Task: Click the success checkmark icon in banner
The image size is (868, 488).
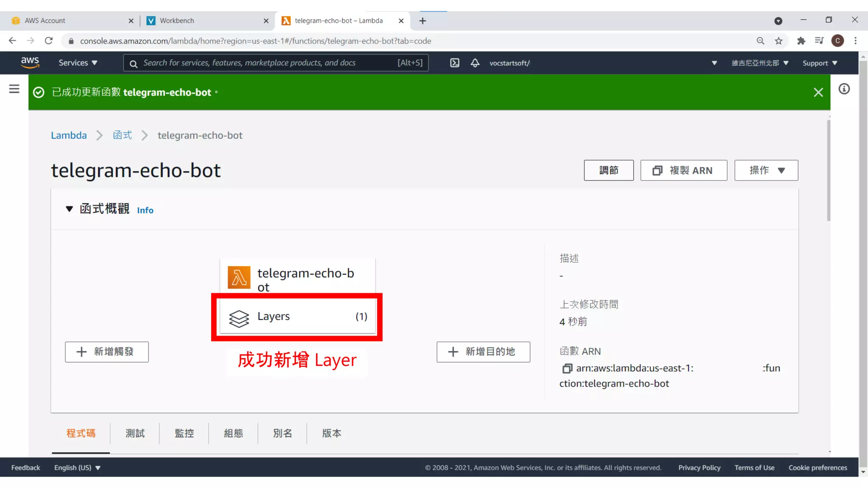Action: coord(39,92)
